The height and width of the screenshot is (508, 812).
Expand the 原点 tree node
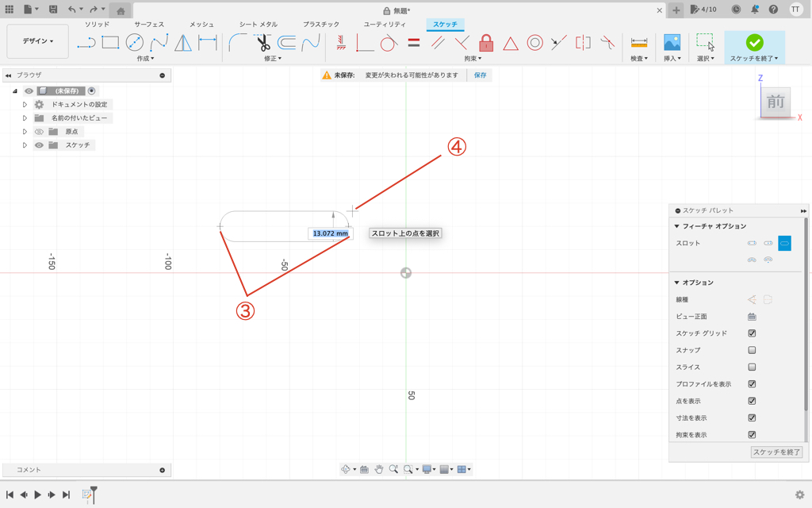point(25,132)
